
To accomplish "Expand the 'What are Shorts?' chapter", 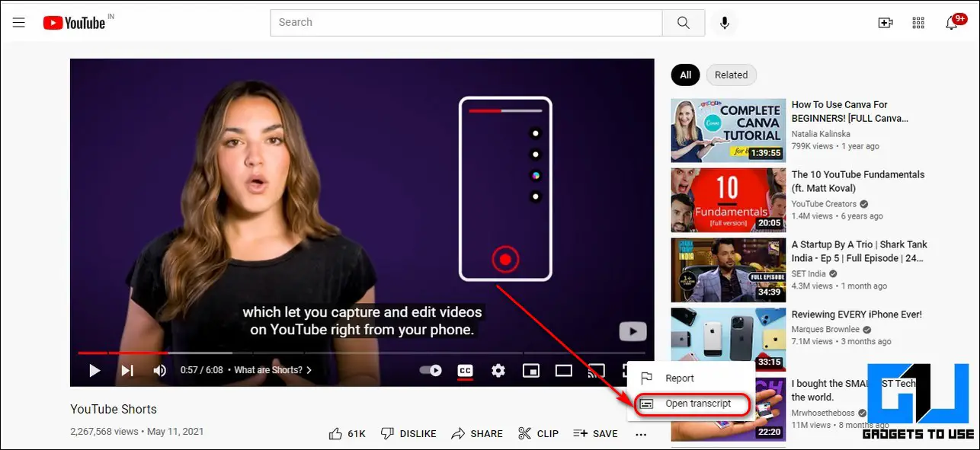I will pos(273,371).
